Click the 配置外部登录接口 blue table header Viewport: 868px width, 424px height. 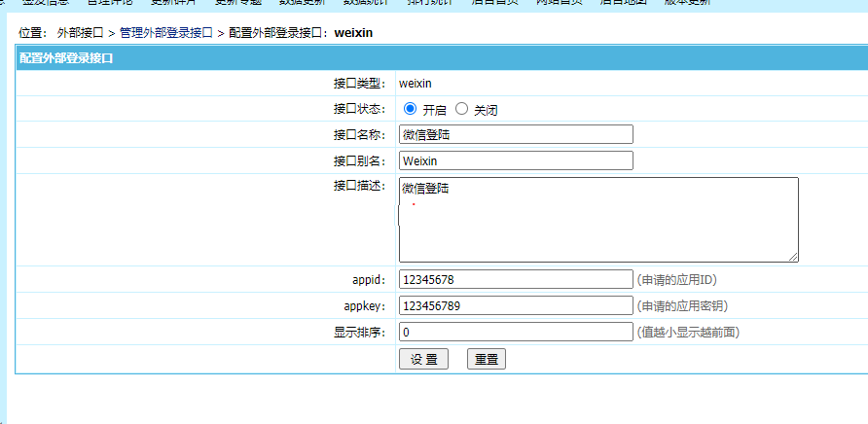(x=442, y=57)
